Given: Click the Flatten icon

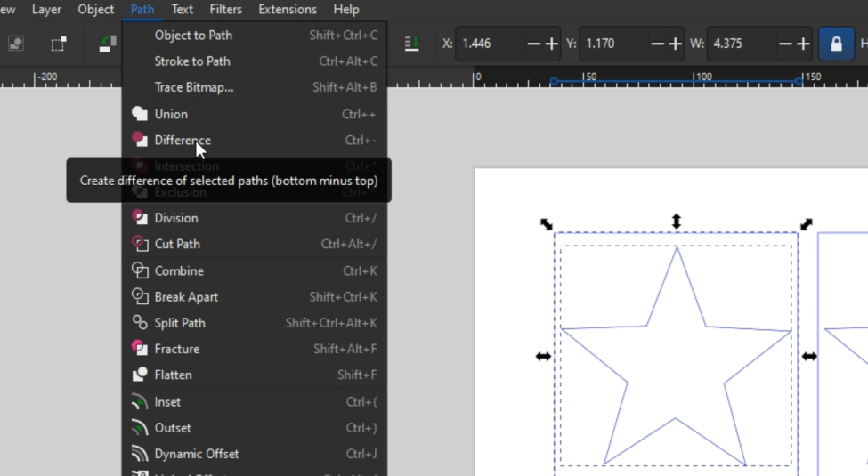Looking at the screenshot, I should pyautogui.click(x=140, y=375).
